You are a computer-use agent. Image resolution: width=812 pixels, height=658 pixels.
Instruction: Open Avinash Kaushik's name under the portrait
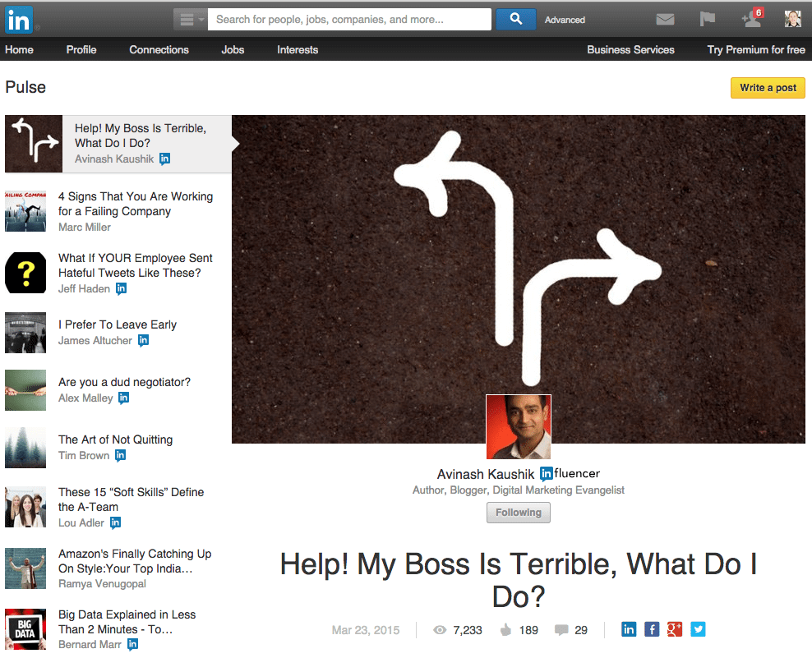click(485, 474)
